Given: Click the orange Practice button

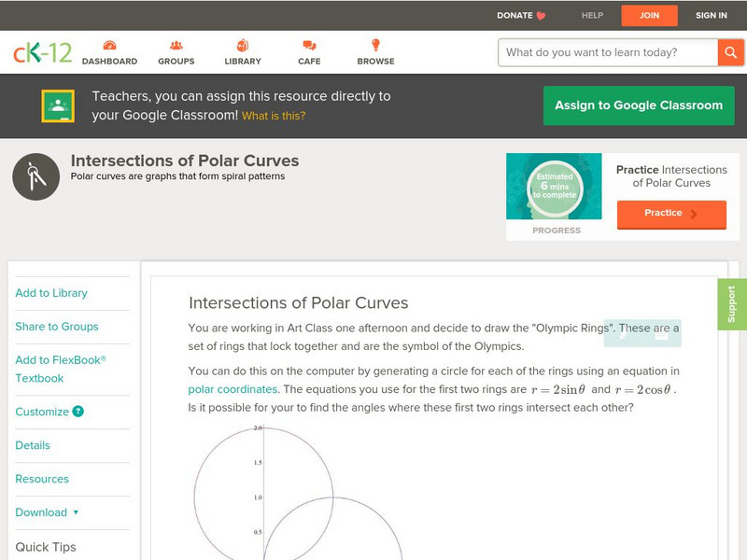Looking at the screenshot, I should (671, 214).
